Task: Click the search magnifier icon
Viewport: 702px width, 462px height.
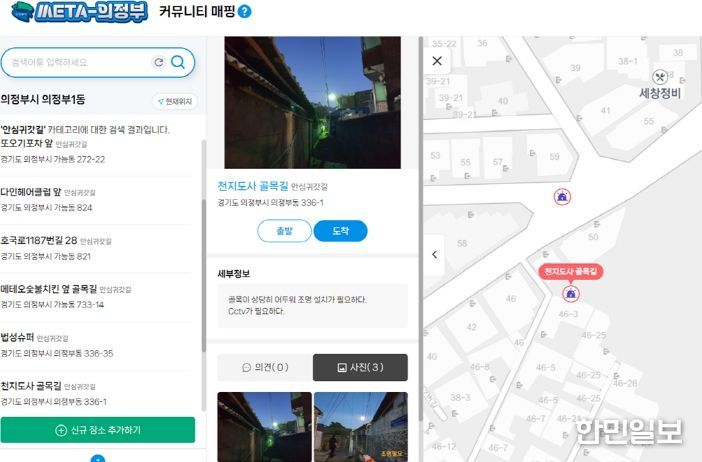Action: (178, 62)
